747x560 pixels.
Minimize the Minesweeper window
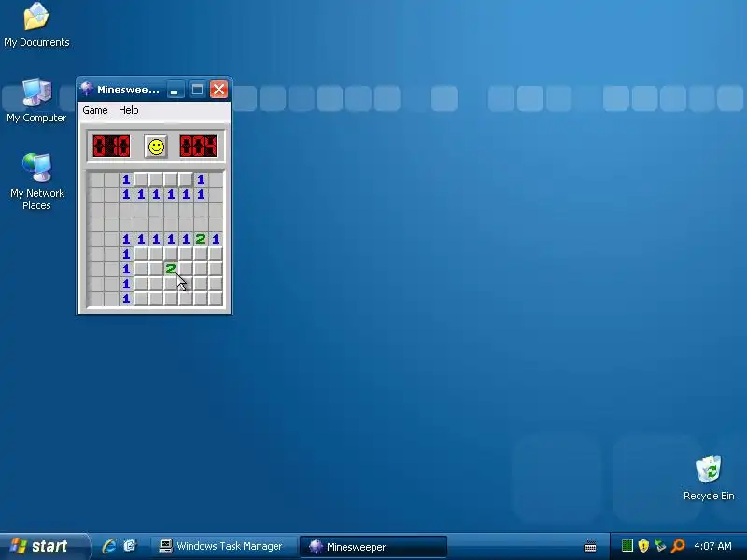(175, 90)
